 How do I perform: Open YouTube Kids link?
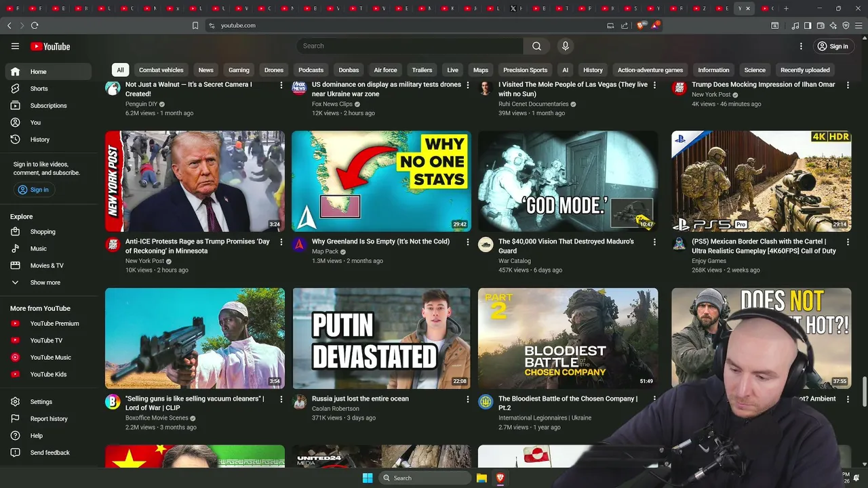click(47, 374)
